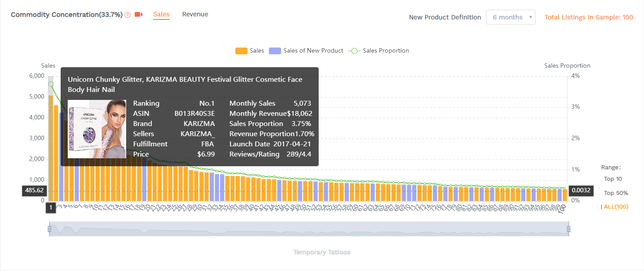This screenshot has height=271, width=644.
Task: Click the Unicorn Chunky Glitter product thumbnail
Action: point(97,129)
